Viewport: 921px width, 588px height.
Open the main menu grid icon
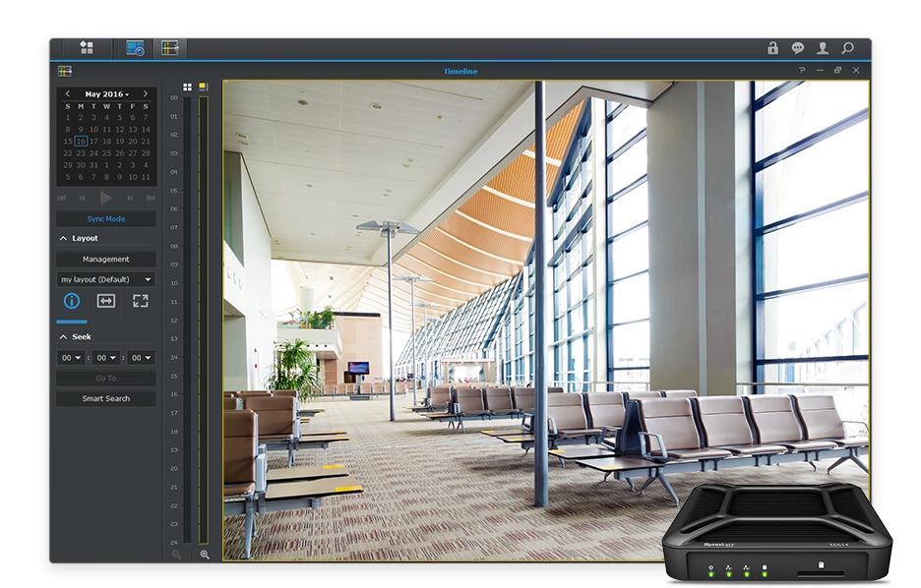87,47
